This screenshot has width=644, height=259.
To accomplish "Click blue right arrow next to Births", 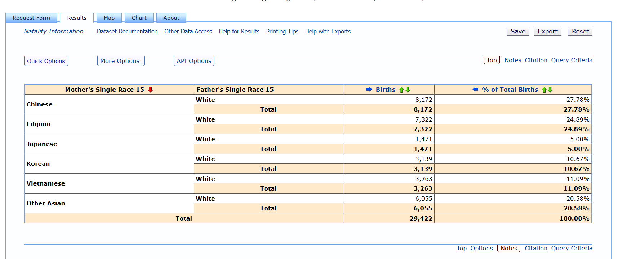I will [369, 90].
